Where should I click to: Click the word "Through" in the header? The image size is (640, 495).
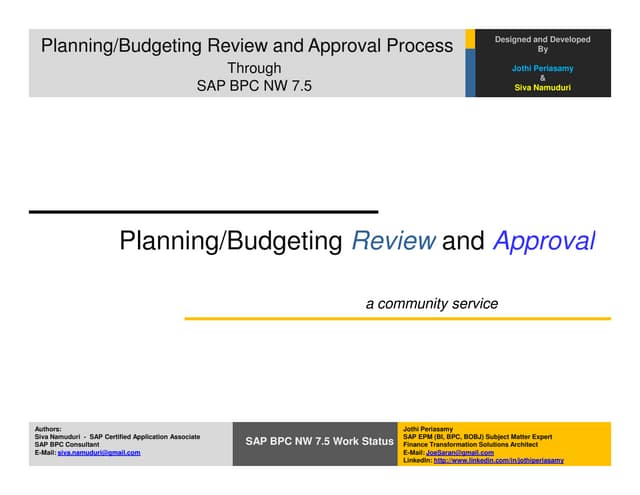(254, 68)
